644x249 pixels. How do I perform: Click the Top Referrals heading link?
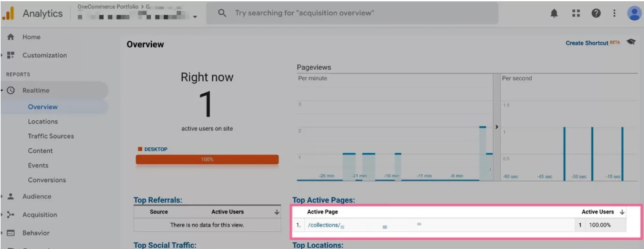click(x=158, y=200)
